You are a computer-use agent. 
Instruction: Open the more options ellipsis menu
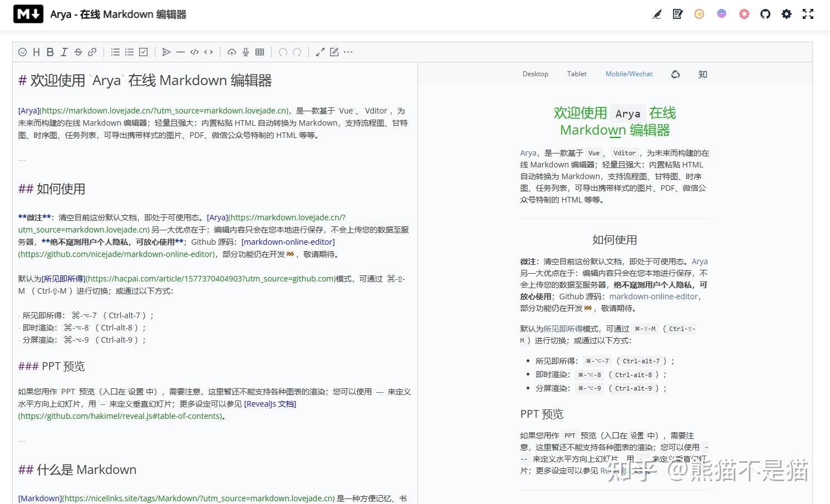pyautogui.click(x=348, y=52)
